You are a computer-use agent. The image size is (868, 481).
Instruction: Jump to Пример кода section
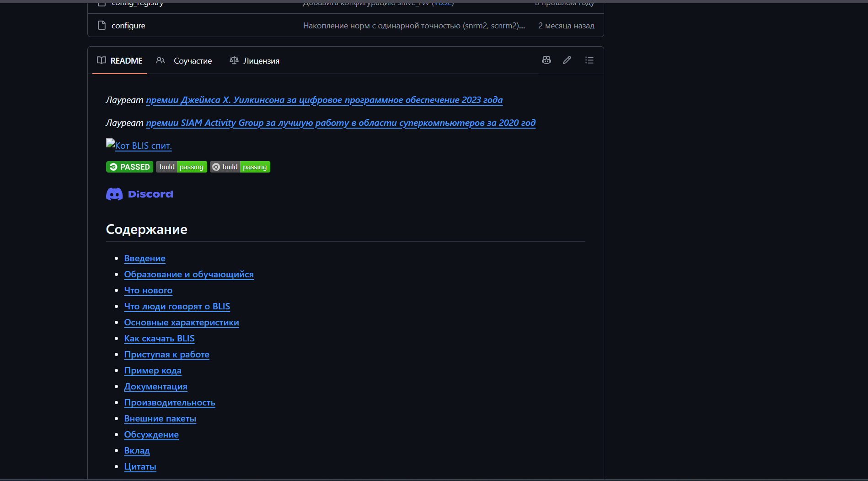pyautogui.click(x=153, y=370)
